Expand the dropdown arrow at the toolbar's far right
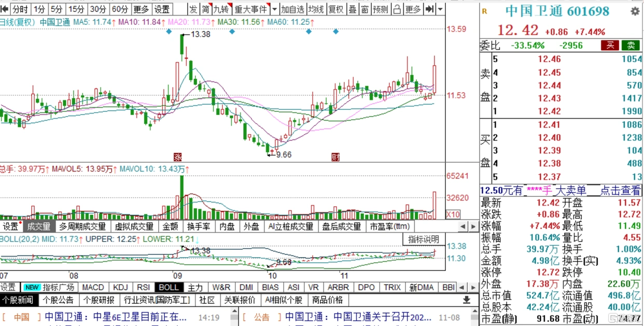 (x=440, y=9)
